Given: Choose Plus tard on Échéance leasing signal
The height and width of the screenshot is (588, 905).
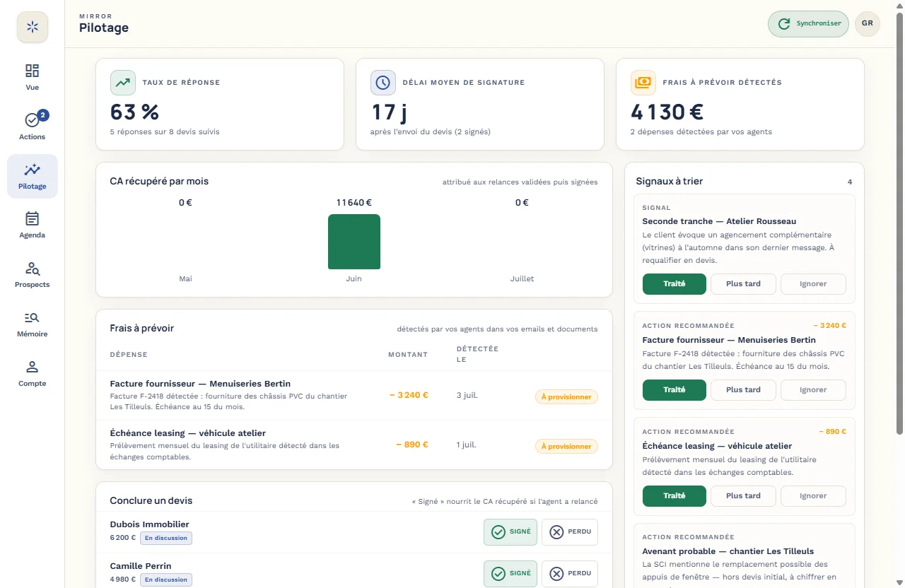Looking at the screenshot, I should (743, 495).
